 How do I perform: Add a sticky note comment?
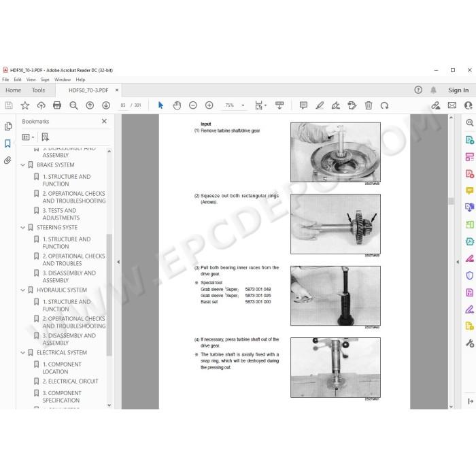click(303, 105)
